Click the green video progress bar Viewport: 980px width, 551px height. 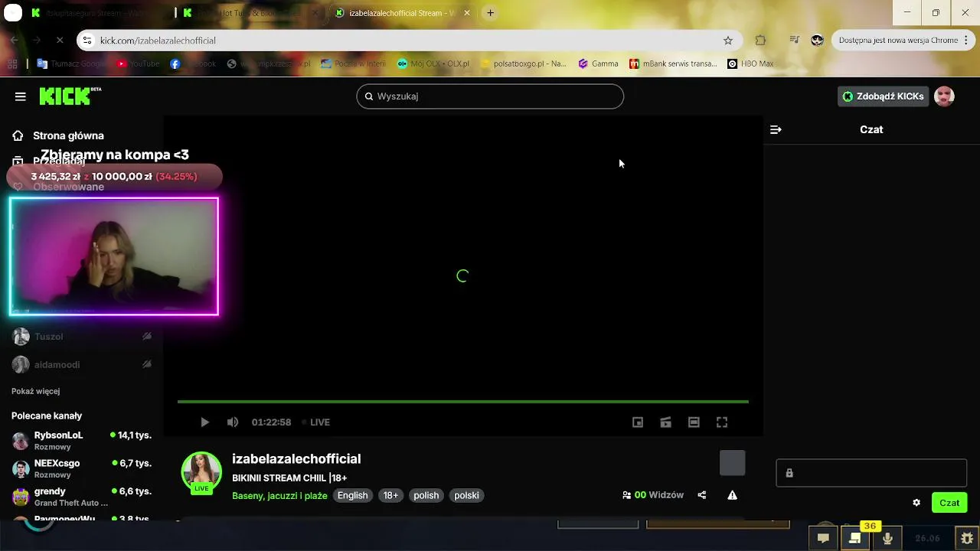point(462,402)
